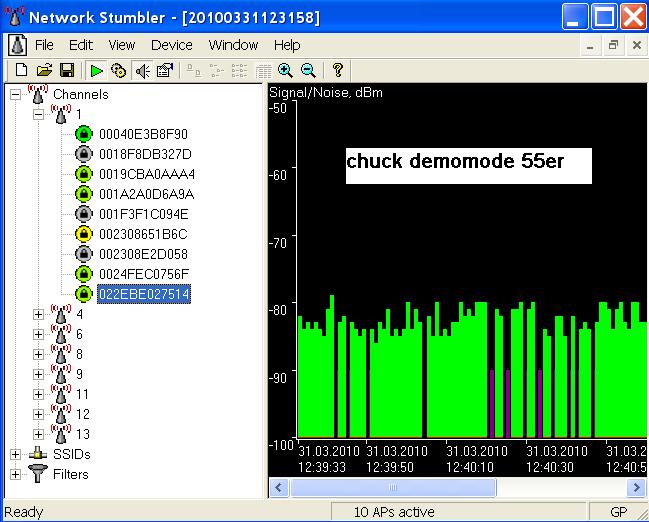649x522 pixels.
Task: Expand the channel 11 node
Action: tap(38, 394)
